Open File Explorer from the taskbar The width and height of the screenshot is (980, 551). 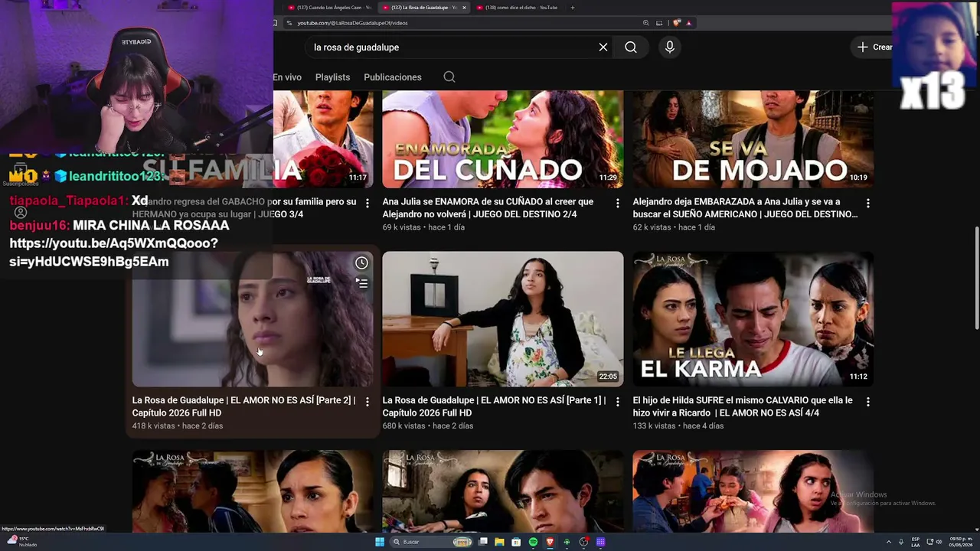click(x=499, y=542)
